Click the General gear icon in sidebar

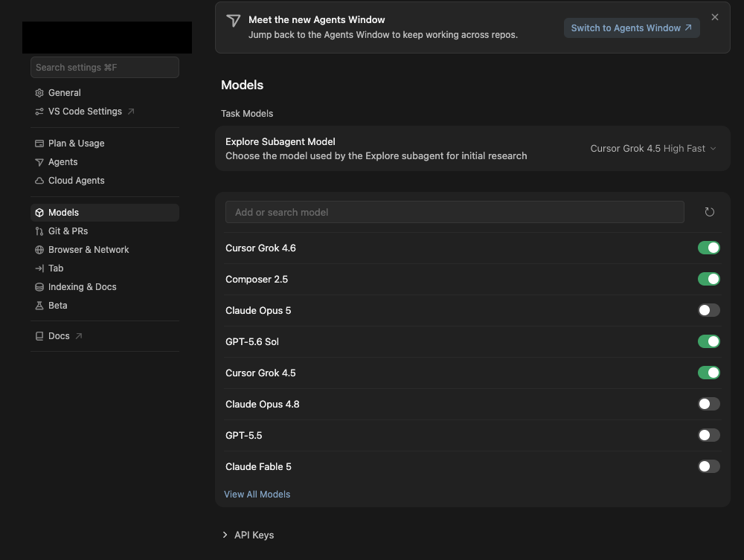tap(39, 93)
